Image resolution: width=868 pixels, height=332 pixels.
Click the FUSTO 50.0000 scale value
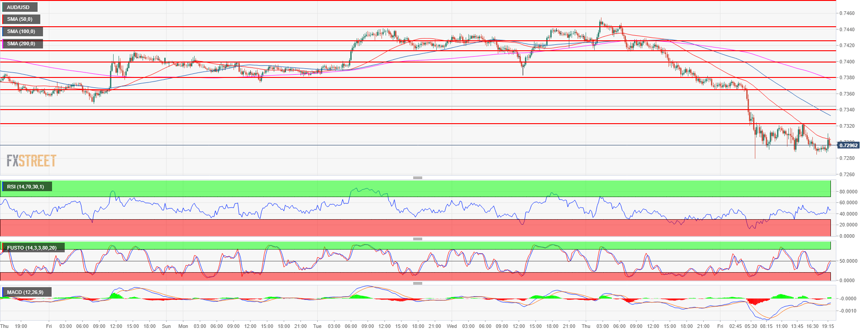pos(849,261)
